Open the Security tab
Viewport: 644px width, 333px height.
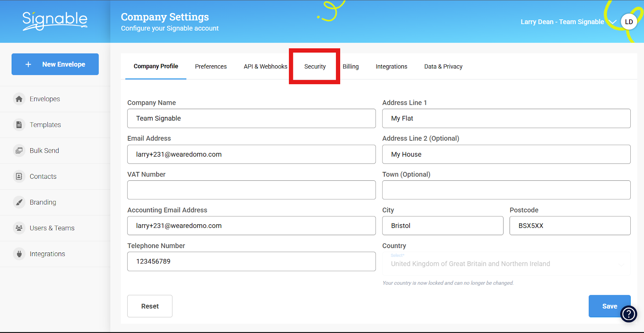coord(315,66)
